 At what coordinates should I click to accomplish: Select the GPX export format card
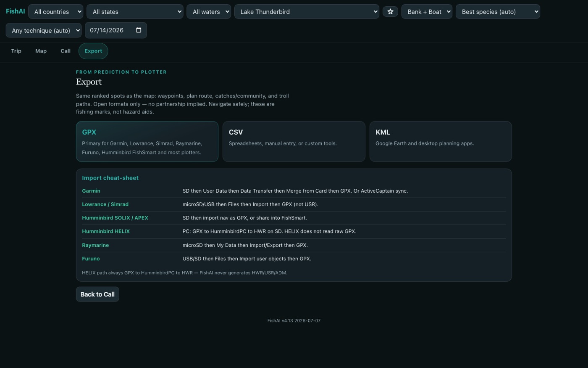pos(147,141)
